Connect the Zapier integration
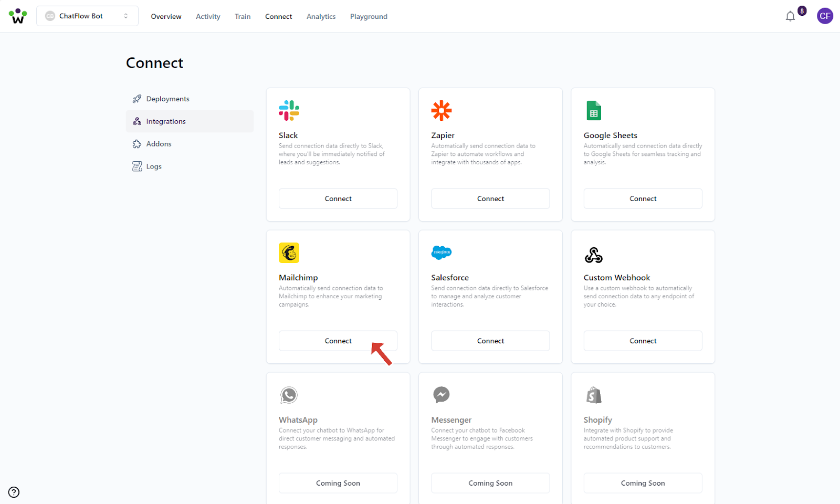Screen dimensions: 840x504 pyautogui.click(x=490, y=198)
